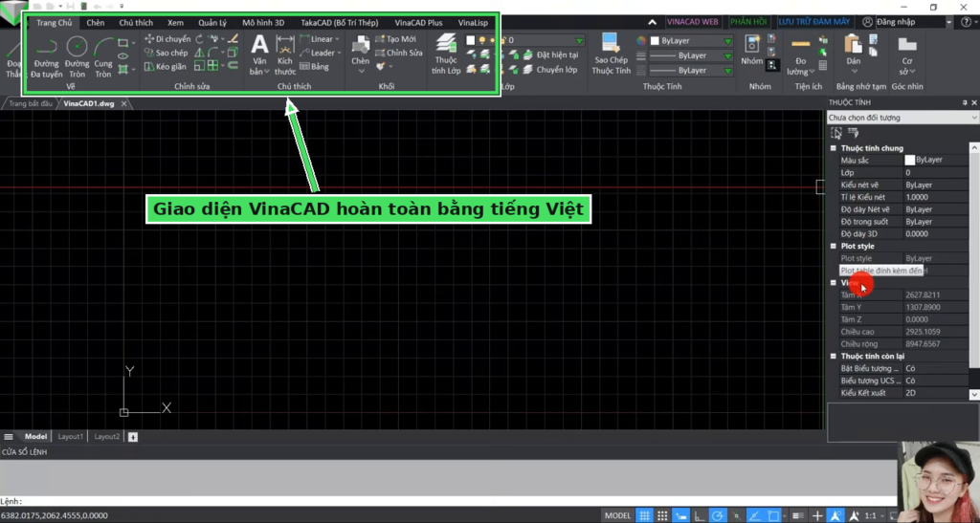Insert a table with Bảng
The width and height of the screenshot is (980, 523).
(x=314, y=67)
